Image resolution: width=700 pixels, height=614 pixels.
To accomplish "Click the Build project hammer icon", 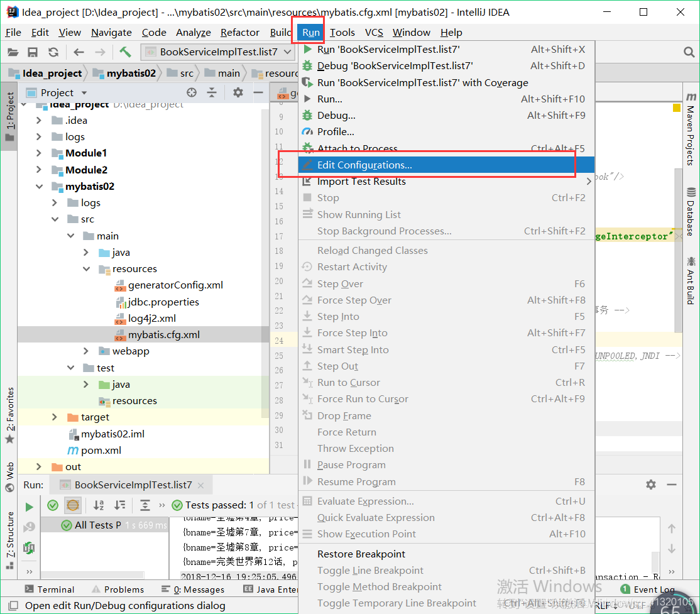I will (125, 52).
